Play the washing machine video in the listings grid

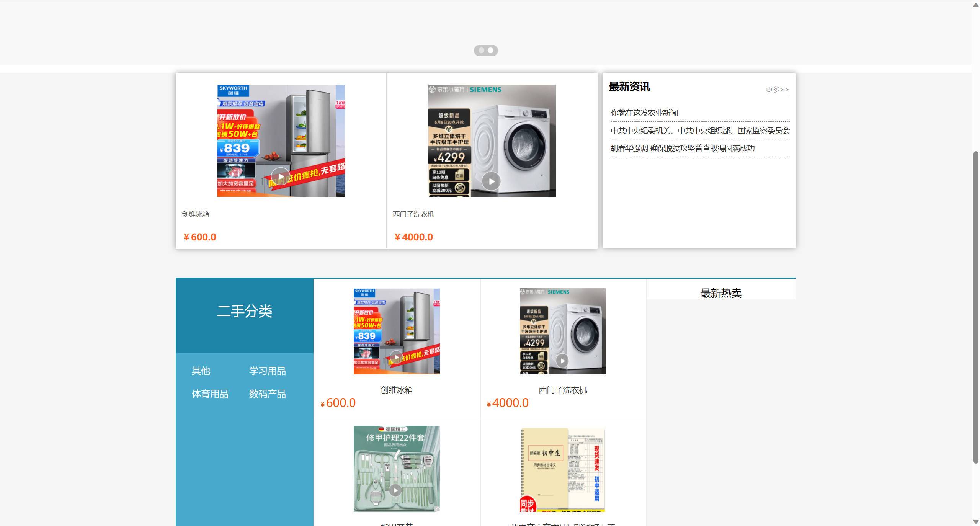tap(562, 360)
